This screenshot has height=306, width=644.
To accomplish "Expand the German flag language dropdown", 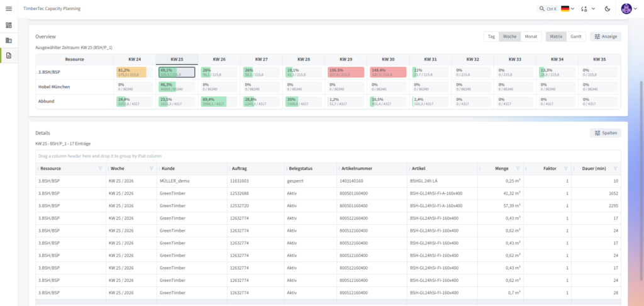I will pos(568,9).
